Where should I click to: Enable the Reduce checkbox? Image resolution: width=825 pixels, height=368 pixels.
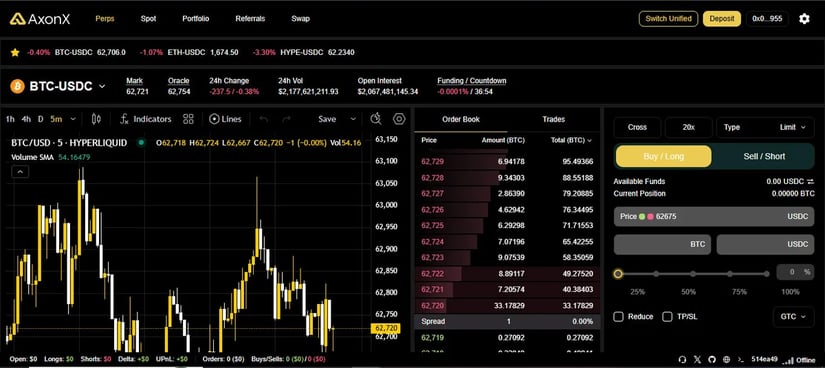point(619,316)
